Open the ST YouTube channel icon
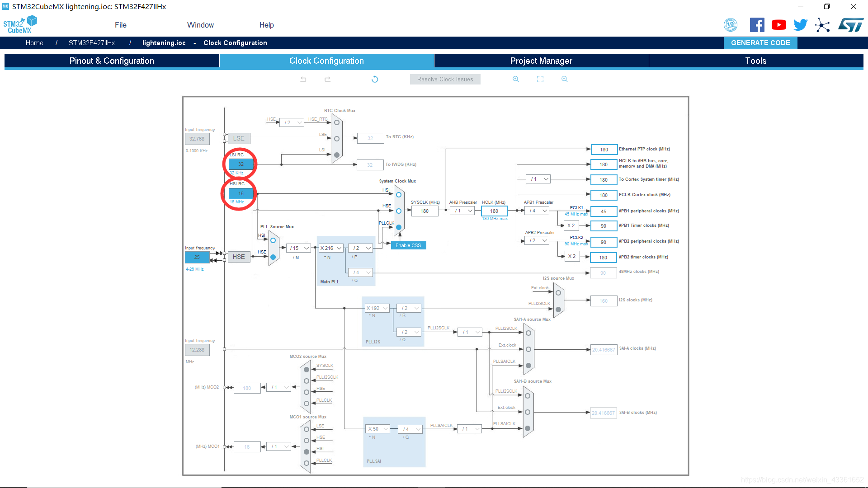The width and height of the screenshot is (868, 488). [x=778, y=25]
